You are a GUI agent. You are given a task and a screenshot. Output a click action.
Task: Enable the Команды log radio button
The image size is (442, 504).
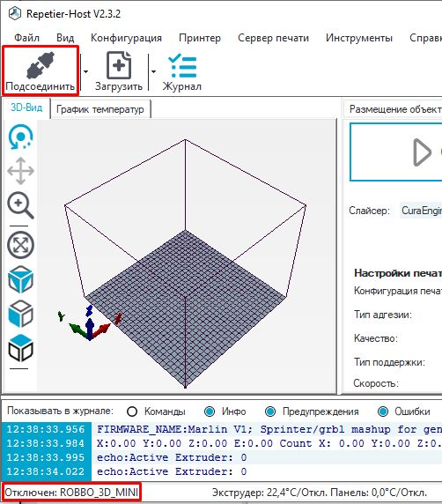[132, 411]
